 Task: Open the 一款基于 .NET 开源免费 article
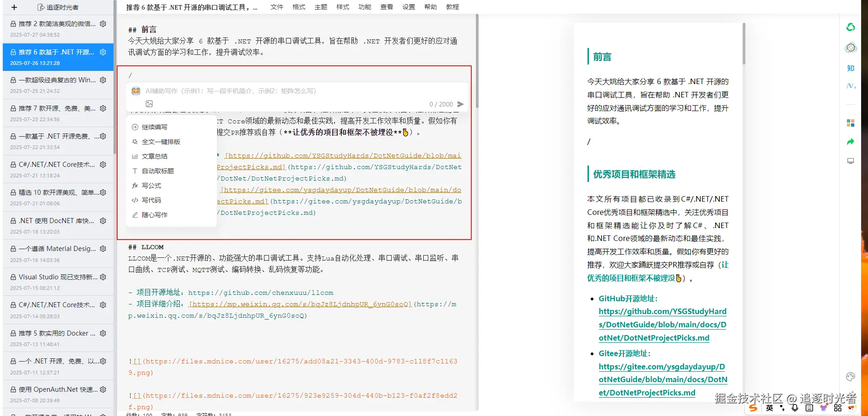pyautogui.click(x=58, y=141)
